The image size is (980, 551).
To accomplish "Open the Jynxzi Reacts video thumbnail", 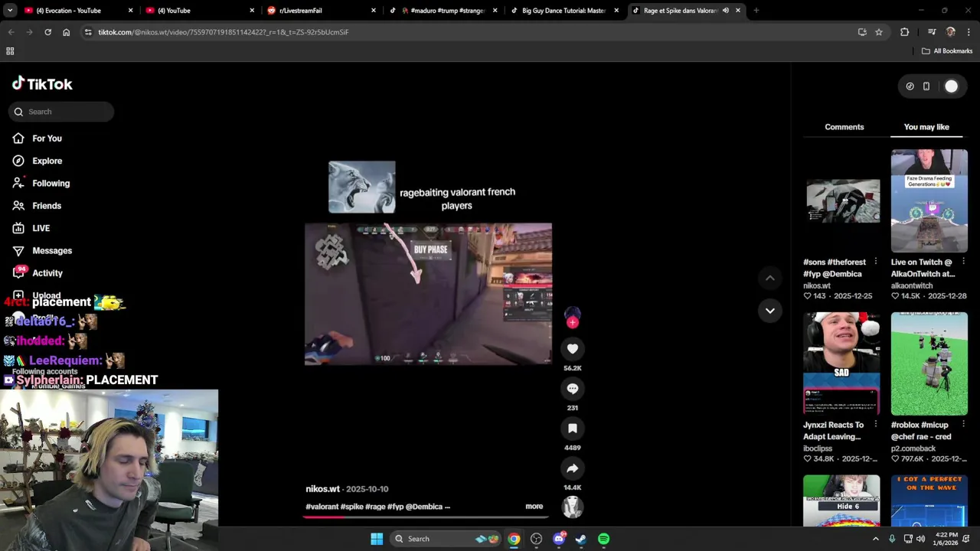I will 841,364.
